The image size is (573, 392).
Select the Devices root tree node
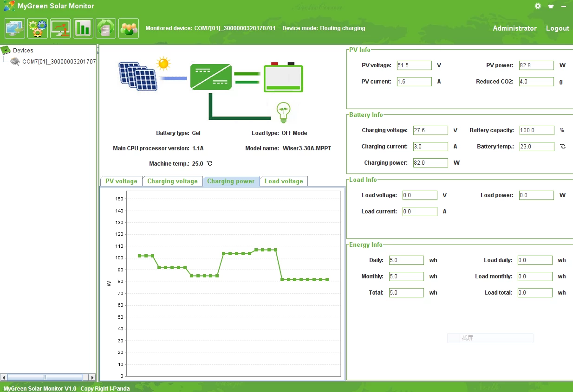(23, 50)
